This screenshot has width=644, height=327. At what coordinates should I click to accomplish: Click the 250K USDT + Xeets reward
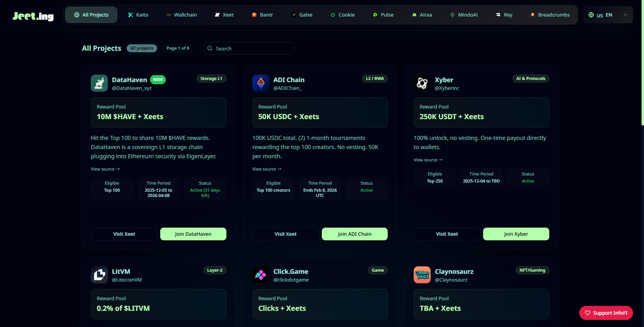[452, 117]
